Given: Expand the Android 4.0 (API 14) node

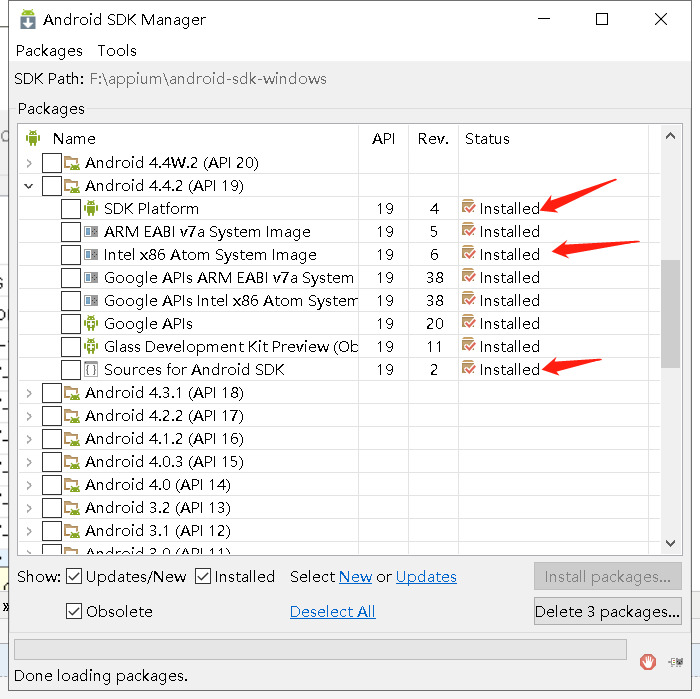Looking at the screenshot, I should coord(29,485).
